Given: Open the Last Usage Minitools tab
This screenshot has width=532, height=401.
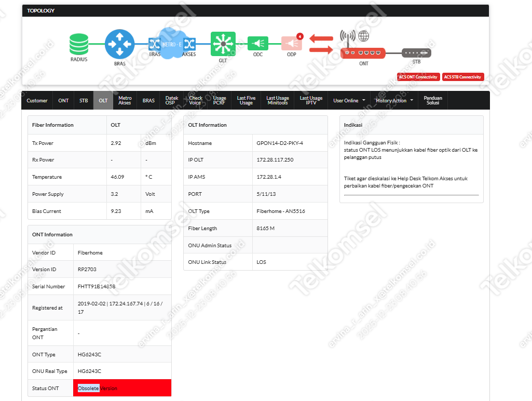Looking at the screenshot, I should coord(278,100).
